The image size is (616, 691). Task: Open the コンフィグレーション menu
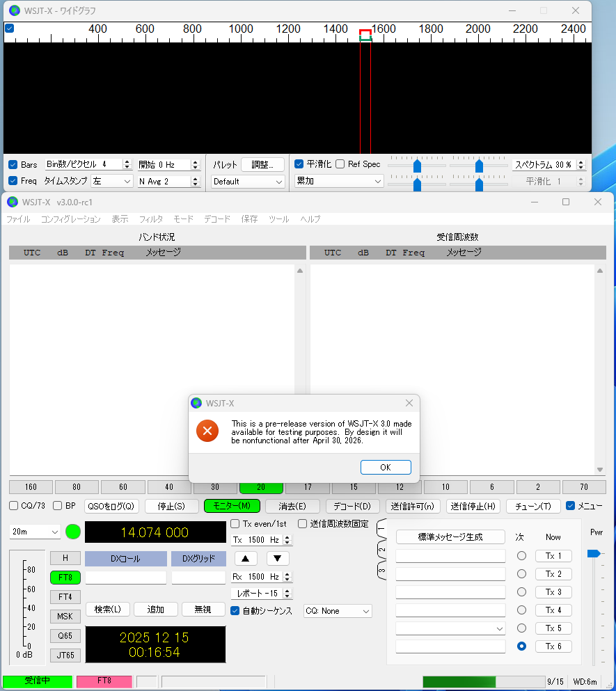click(x=70, y=219)
